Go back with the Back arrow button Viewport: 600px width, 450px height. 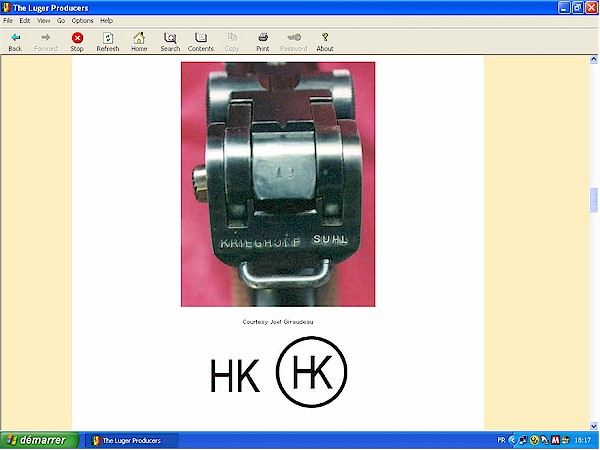tap(15, 42)
